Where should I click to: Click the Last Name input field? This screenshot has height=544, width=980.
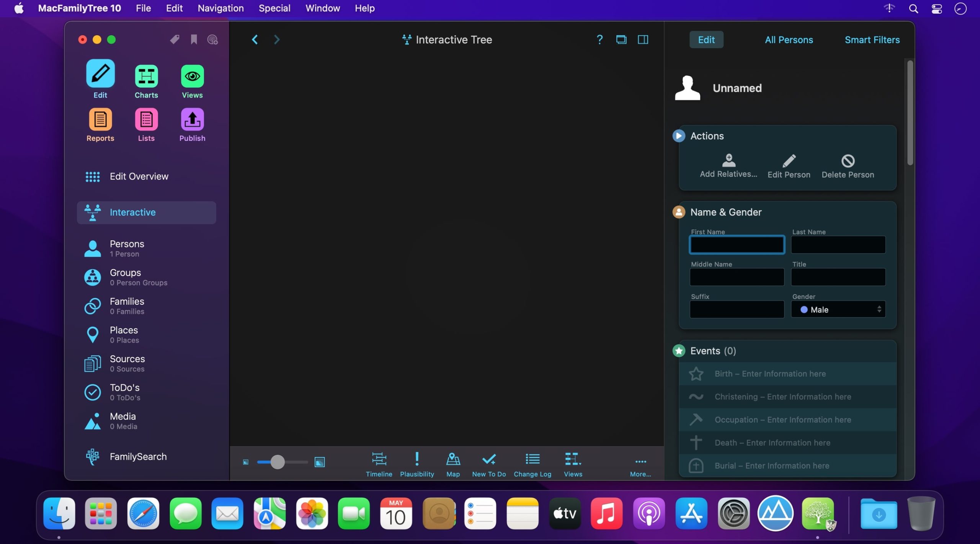tap(838, 245)
